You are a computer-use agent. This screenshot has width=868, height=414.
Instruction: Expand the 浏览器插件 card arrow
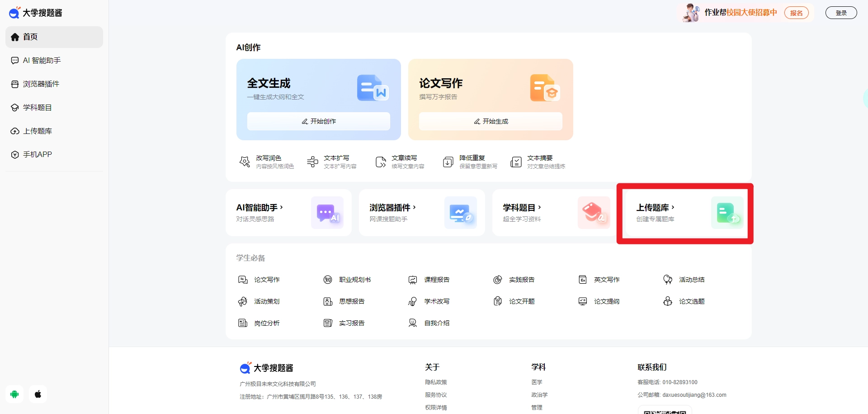[414, 207]
